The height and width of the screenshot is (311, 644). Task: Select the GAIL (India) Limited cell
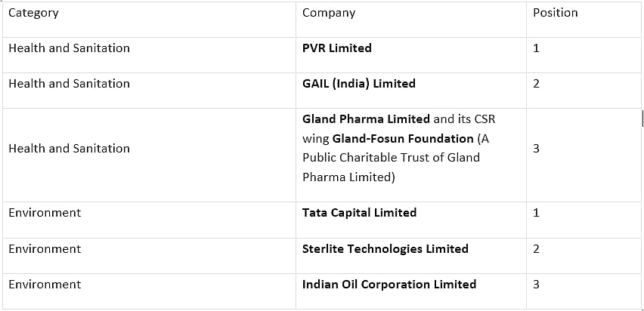[359, 84]
